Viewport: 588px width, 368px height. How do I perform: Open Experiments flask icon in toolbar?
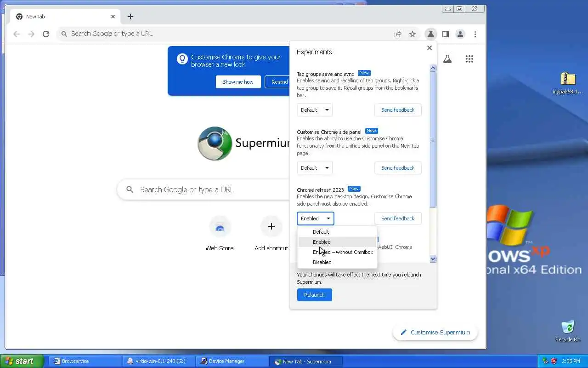pos(430,34)
